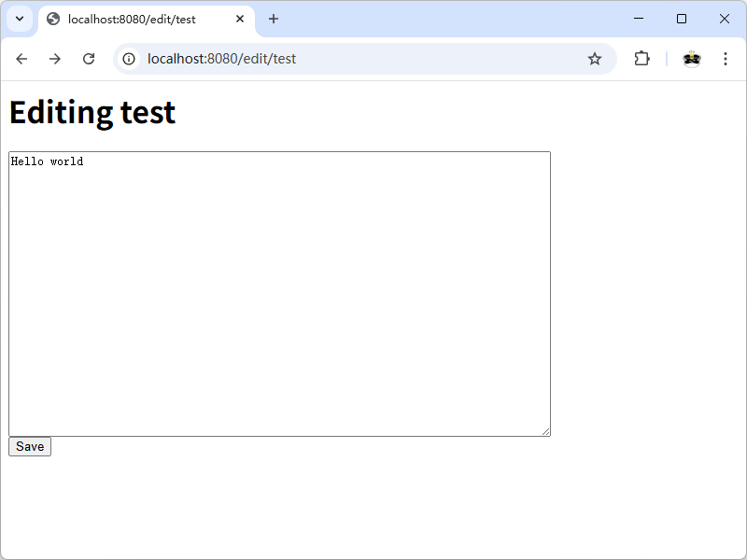Click the 'Editing test' heading

tap(92, 112)
